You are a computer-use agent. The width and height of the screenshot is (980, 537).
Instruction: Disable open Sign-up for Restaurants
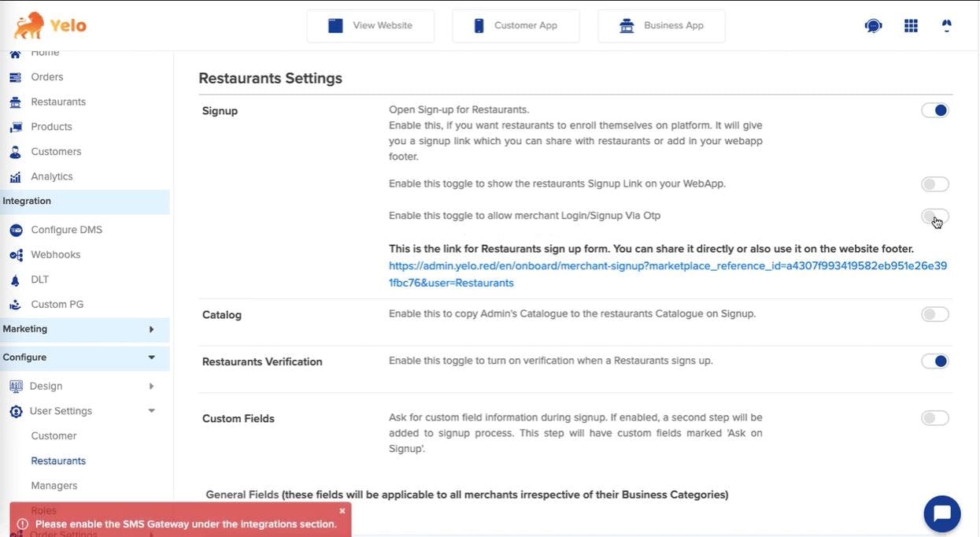click(934, 110)
